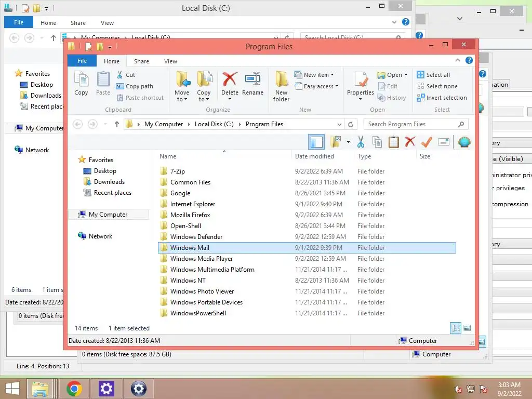Click the scissors cut icon in Classic toolbar
The width and height of the screenshot is (532, 399).
(x=361, y=142)
